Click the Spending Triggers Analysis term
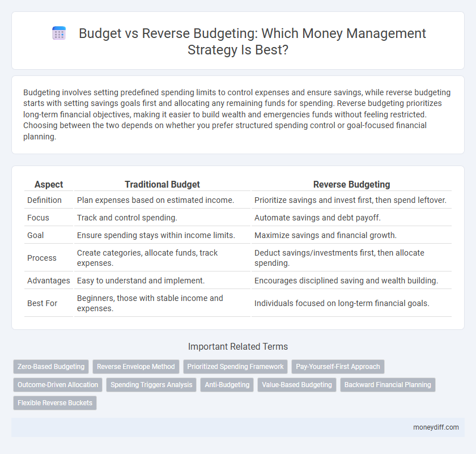This screenshot has height=454, width=476. (x=151, y=385)
